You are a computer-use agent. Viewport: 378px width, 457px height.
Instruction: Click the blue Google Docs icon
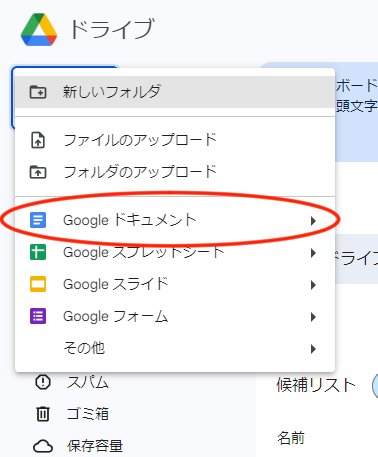tap(38, 220)
